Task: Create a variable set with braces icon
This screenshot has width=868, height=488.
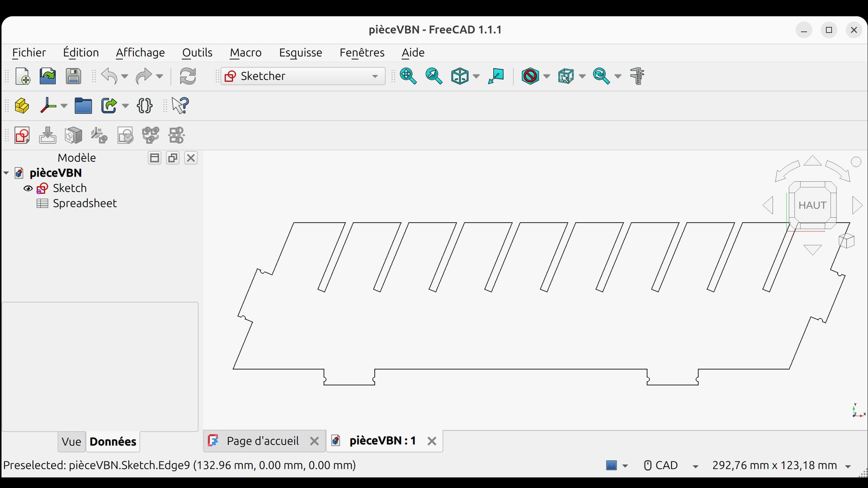Action: coord(145,106)
